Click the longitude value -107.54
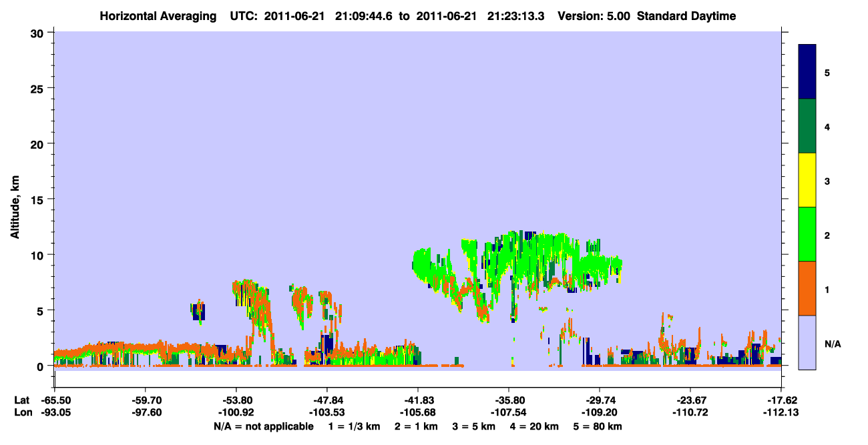The image size is (868, 445). [509, 412]
